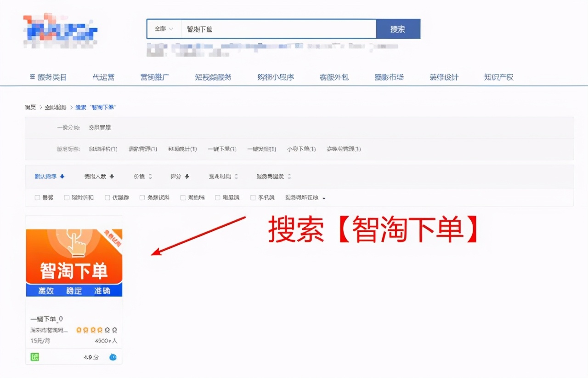Click the search magnifier area in search bar
588x378 pixels.
click(398, 29)
